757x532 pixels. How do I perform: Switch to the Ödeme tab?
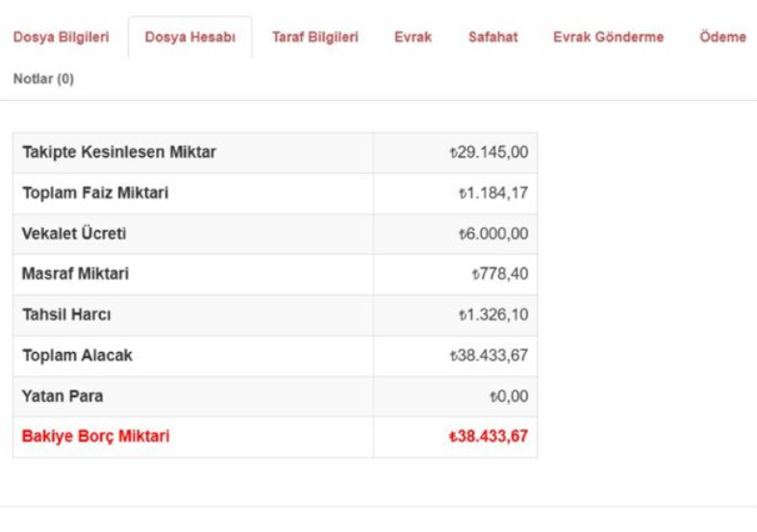(722, 38)
